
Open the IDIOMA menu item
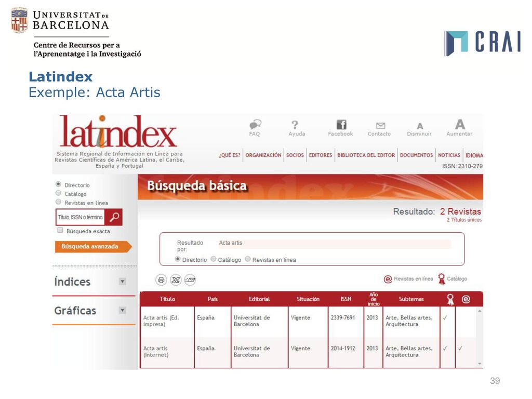[474, 155]
